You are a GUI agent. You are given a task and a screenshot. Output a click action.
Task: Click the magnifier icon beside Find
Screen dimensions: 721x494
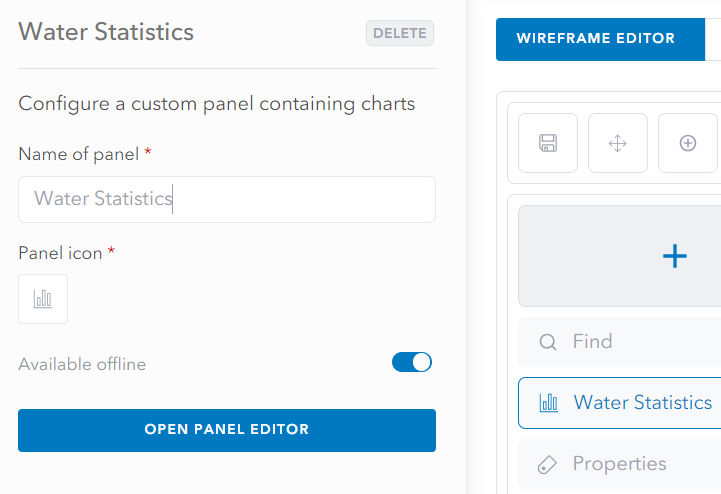click(x=548, y=342)
